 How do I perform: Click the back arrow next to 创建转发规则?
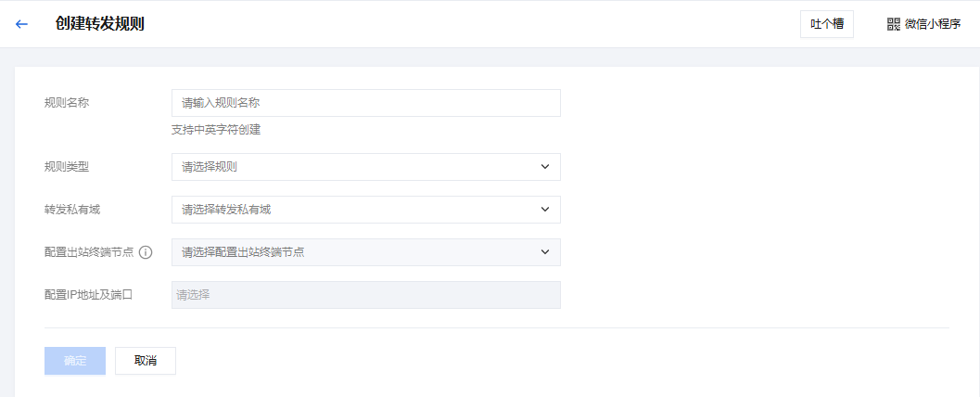22,24
